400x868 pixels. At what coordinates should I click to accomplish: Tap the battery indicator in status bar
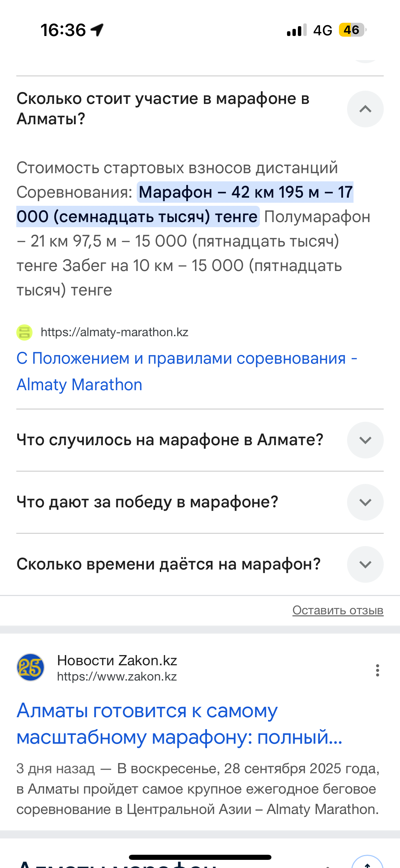point(352,30)
